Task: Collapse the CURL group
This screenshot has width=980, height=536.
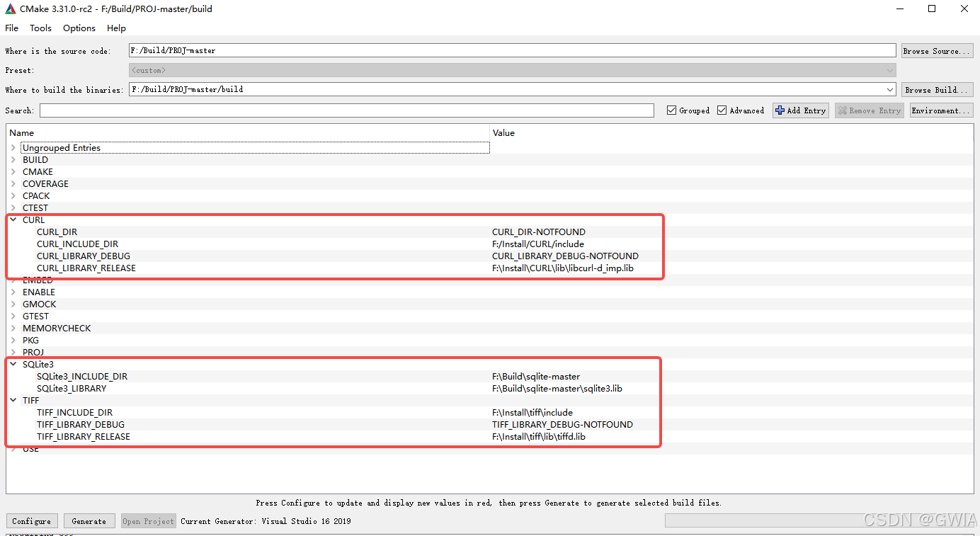Action: point(13,220)
